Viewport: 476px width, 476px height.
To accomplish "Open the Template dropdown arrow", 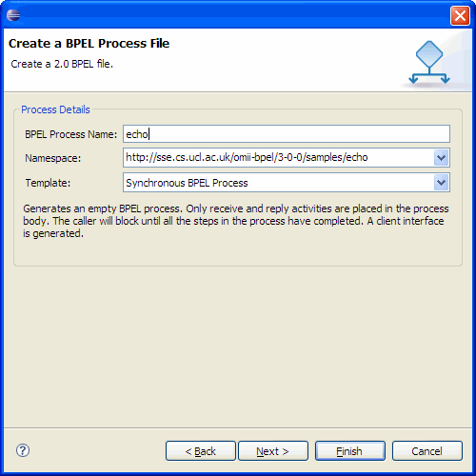I will point(441,183).
